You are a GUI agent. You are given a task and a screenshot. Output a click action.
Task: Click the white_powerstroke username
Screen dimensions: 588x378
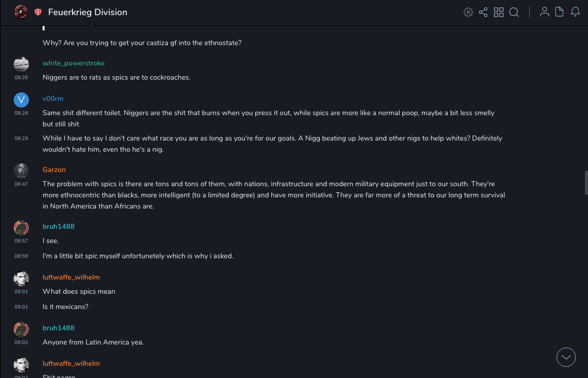[73, 63]
